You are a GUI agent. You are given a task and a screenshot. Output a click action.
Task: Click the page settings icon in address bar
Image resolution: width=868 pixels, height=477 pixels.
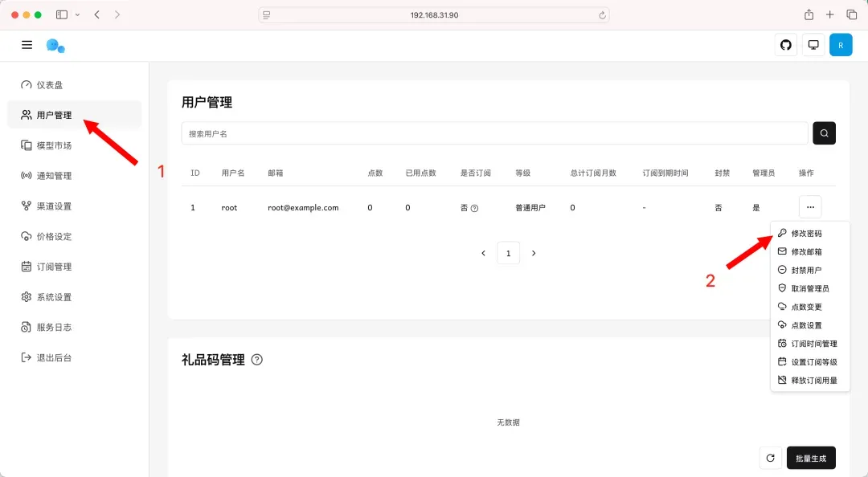[266, 15]
